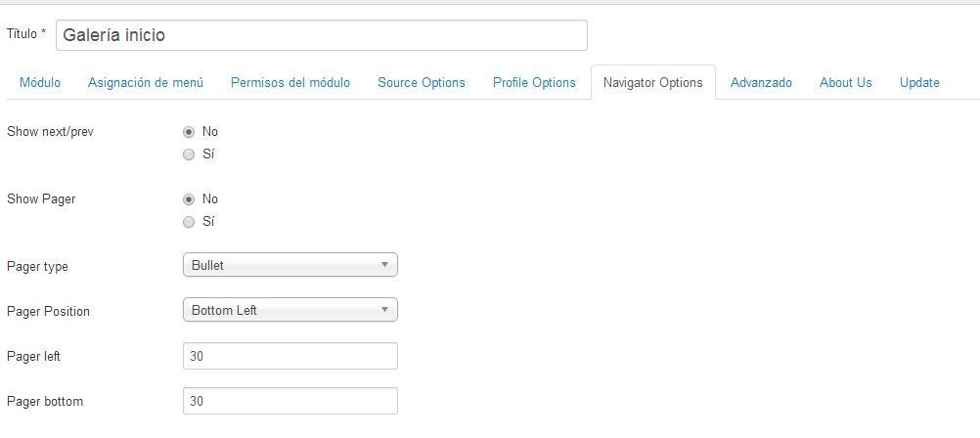Click the Show Pager label
This screenshot has width=980, height=438.
(41, 199)
